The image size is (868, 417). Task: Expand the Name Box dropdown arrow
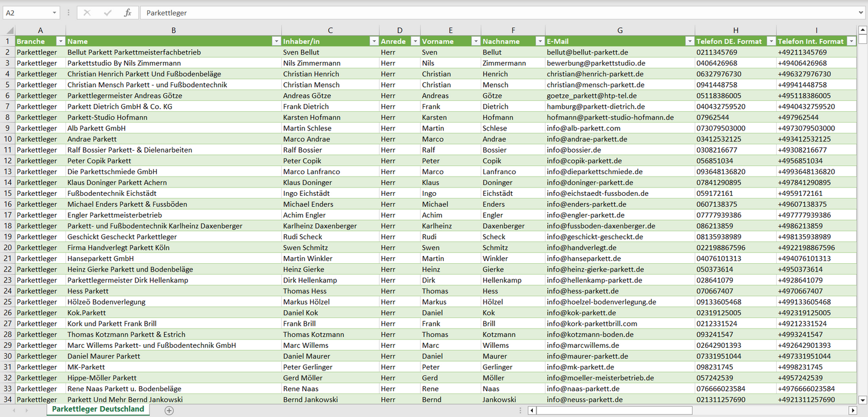coord(55,13)
